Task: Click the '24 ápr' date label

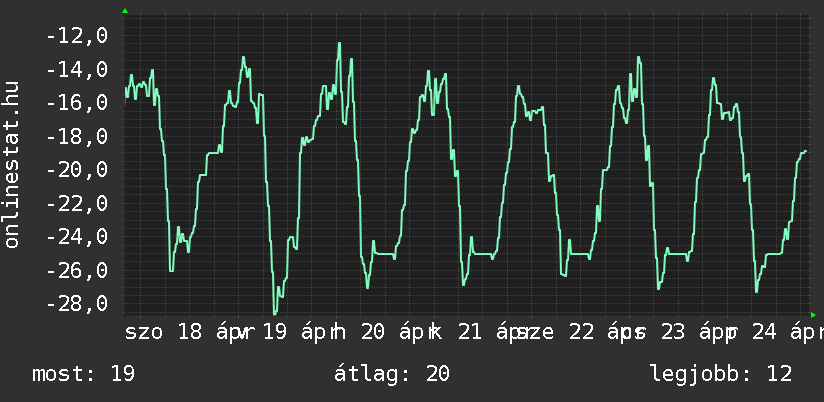Action: click(785, 332)
